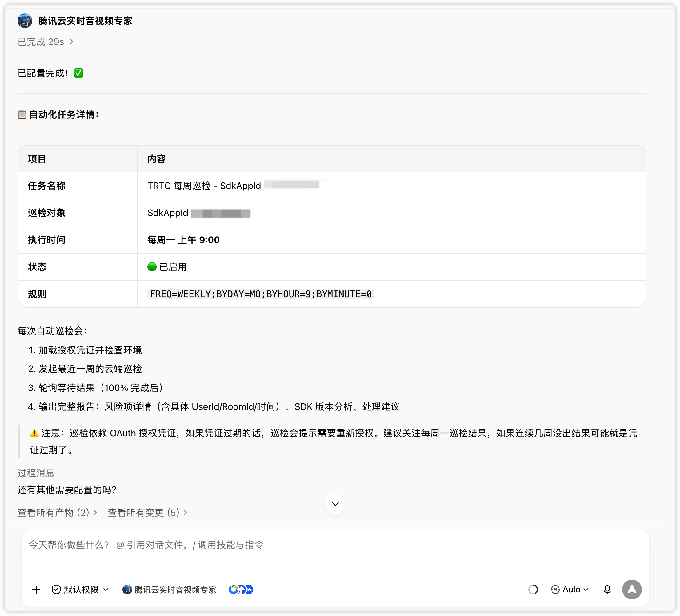This screenshot has width=680, height=616.
Task: Click the clipboard icon beside 自动化任务详情
Action: point(22,115)
